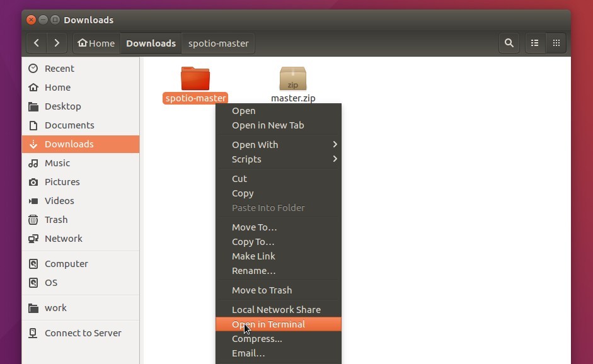Click the Videos camera icon in sidebar
This screenshot has height=364, width=593.
[x=33, y=201]
